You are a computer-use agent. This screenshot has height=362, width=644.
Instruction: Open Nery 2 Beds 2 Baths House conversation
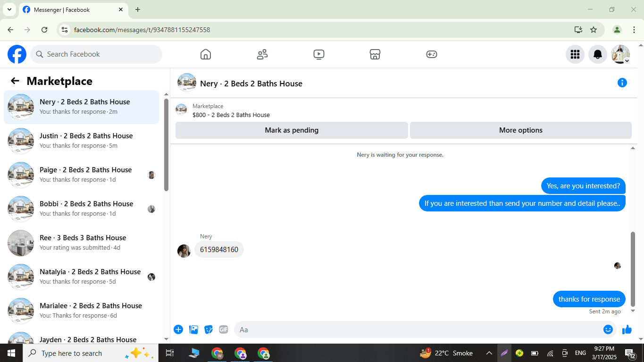pyautogui.click(x=81, y=107)
